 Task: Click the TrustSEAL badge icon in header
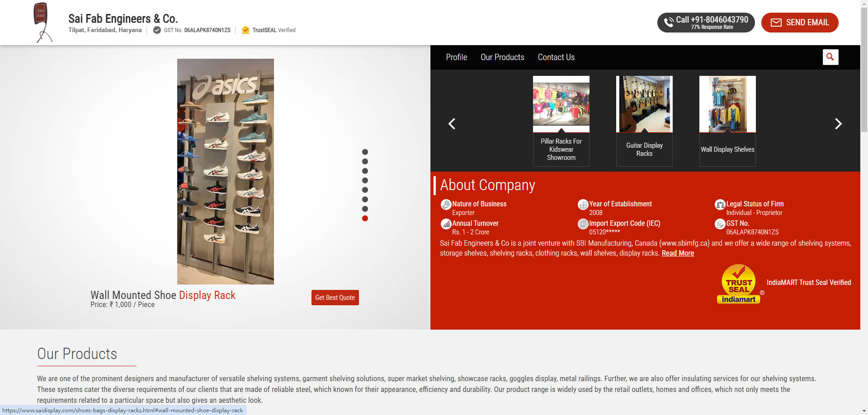pyautogui.click(x=245, y=30)
